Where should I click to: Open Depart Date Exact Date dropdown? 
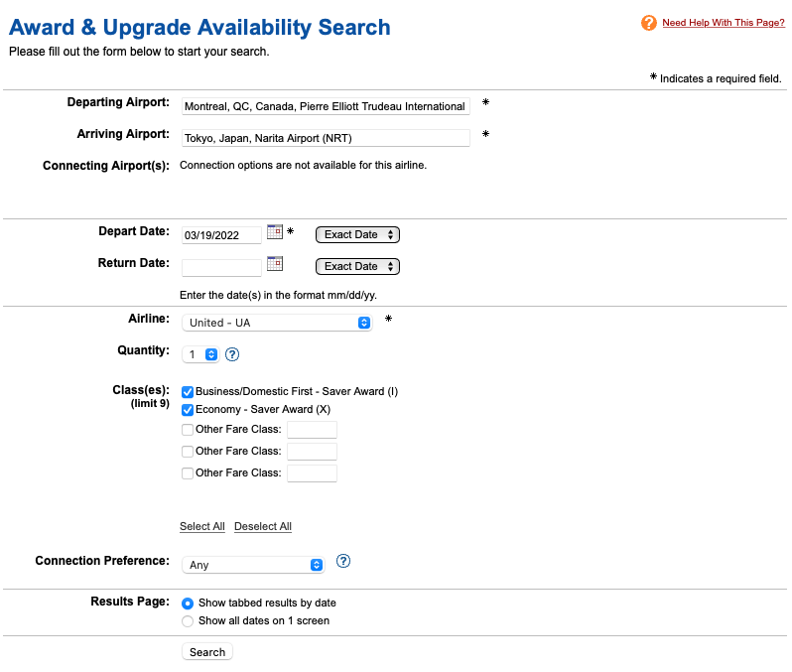(x=357, y=235)
